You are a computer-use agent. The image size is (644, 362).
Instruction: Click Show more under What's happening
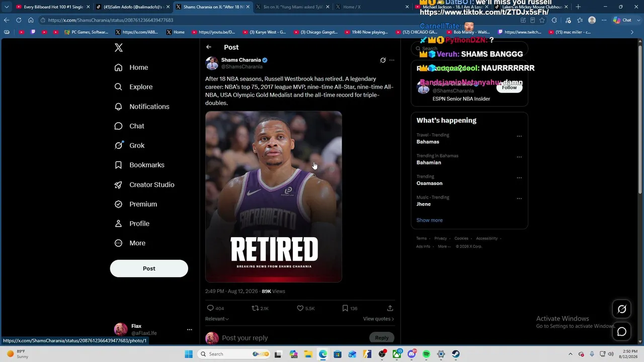click(430, 220)
